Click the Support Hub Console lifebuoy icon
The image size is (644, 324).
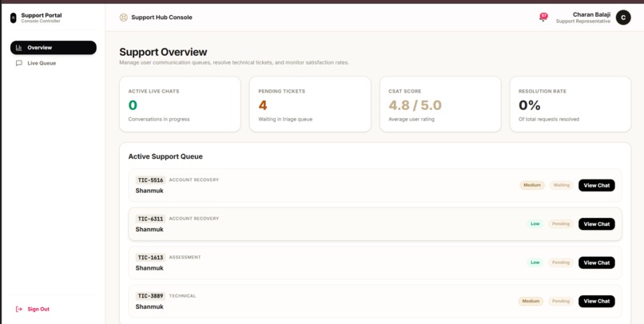point(123,18)
